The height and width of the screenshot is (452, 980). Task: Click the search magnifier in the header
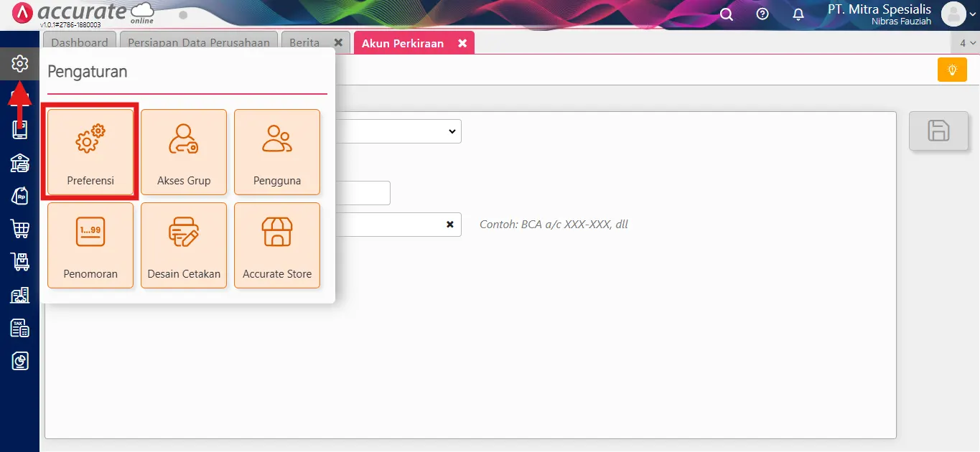tap(727, 14)
